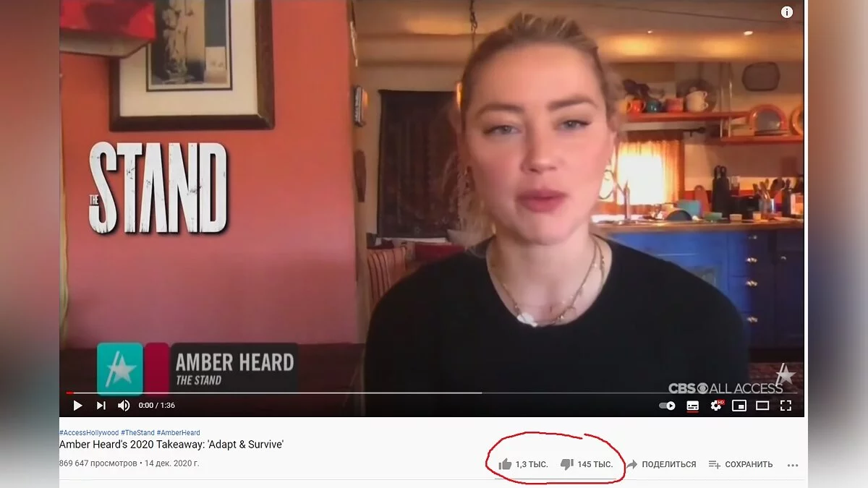The width and height of the screenshot is (868, 488).
Task: Open the three-dot more actions menu
Action: [793, 465]
